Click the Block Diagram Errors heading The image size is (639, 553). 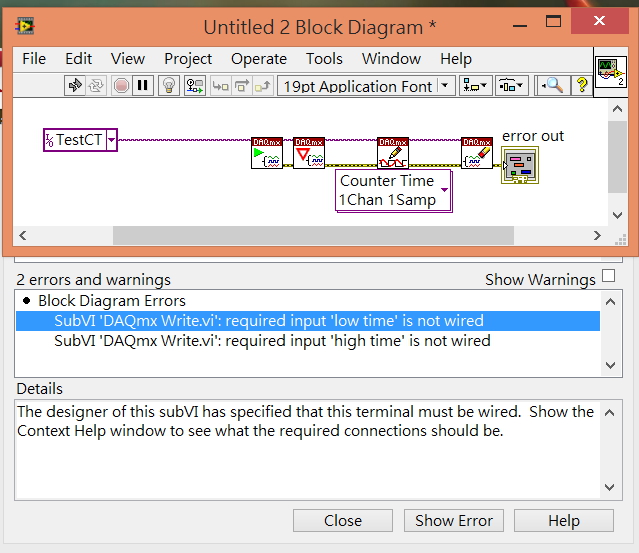[x=112, y=301]
